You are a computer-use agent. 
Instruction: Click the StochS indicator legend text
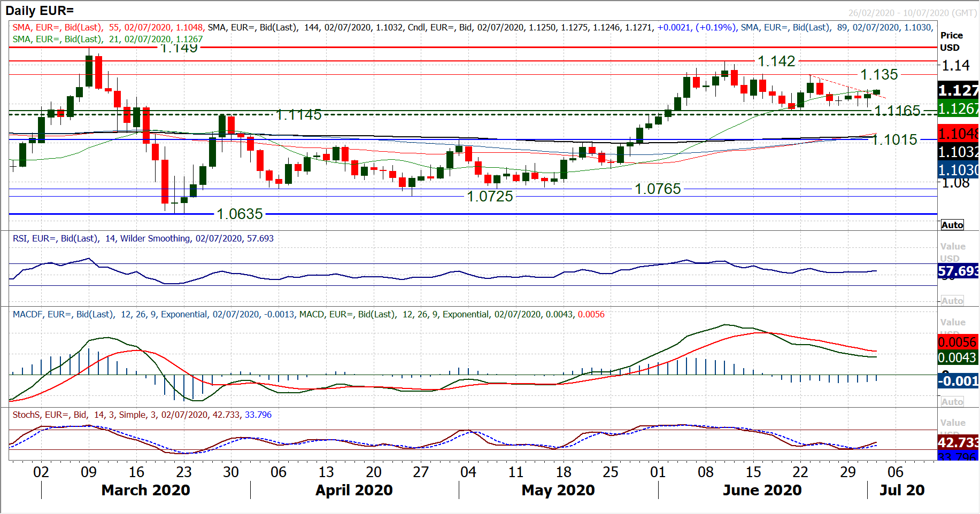[x=142, y=415]
